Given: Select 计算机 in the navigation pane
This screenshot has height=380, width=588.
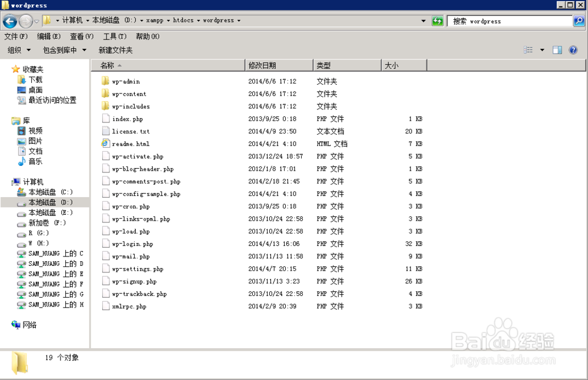Looking at the screenshot, I should (x=33, y=182).
